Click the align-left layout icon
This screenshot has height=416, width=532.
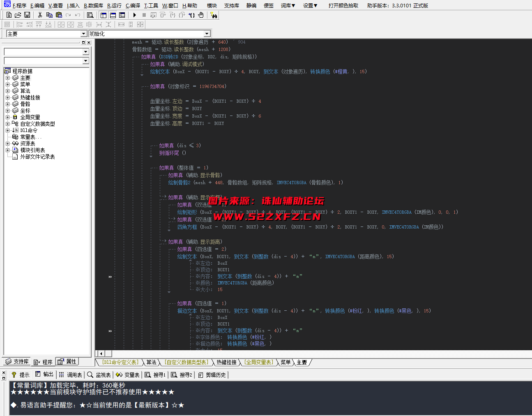click(20, 25)
